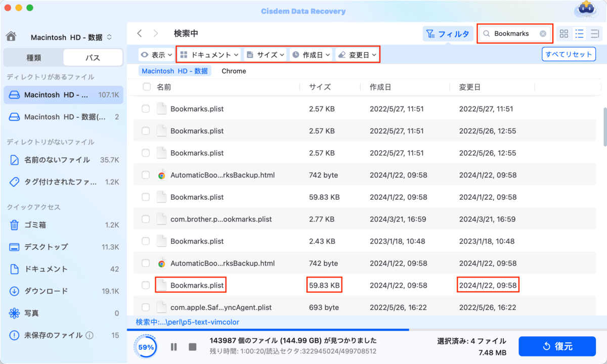Viewport: 607px width, 364px height.
Task: Click the 復元 recover button
Action: click(557, 346)
